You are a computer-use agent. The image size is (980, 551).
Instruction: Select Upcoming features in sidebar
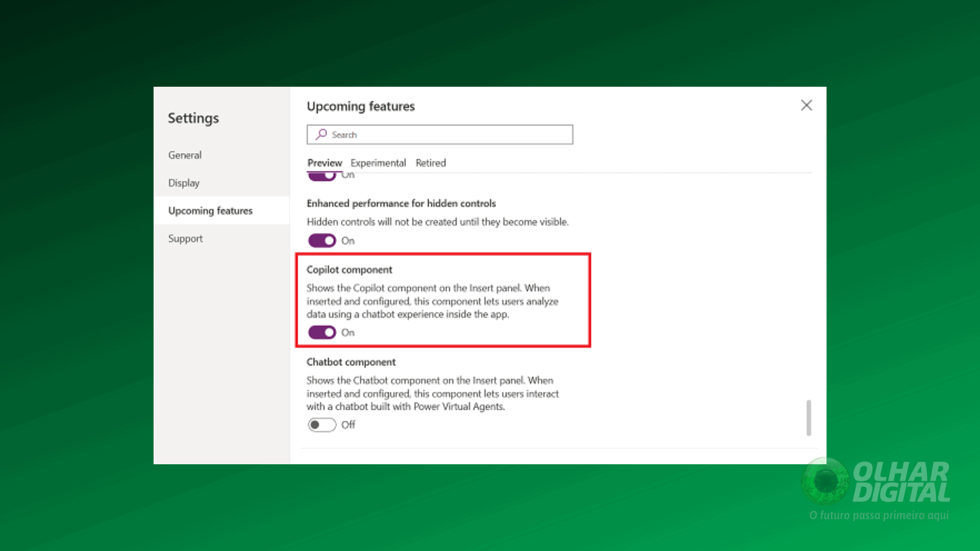click(222, 210)
